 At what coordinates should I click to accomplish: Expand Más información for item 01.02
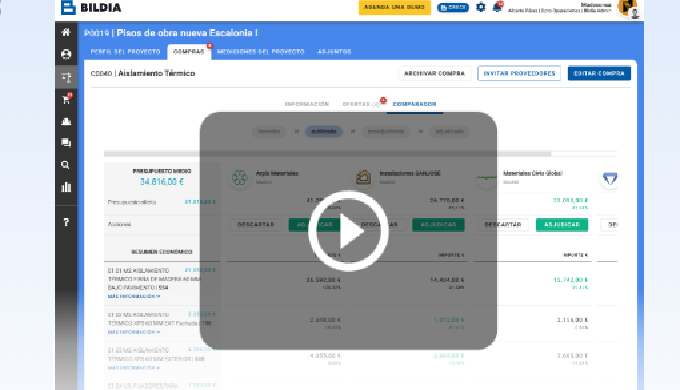pos(134,332)
